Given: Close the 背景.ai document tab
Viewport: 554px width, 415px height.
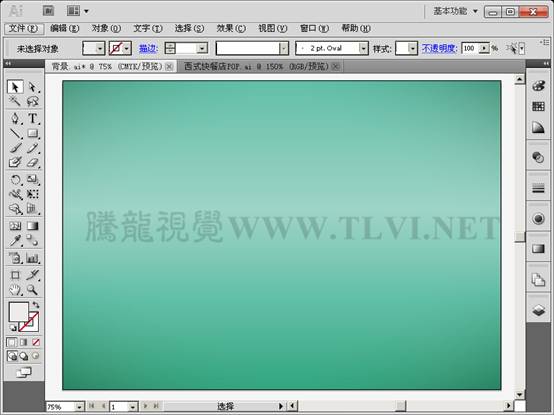Looking at the screenshot, I should click(x=169, y=66).
